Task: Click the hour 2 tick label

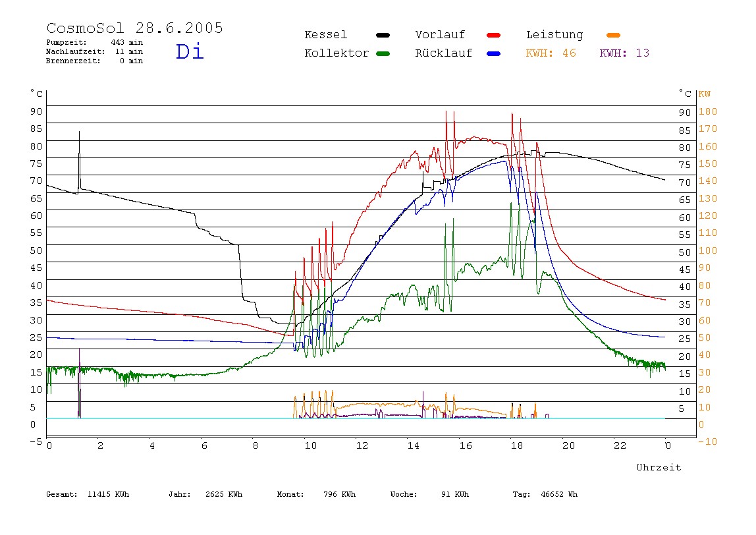Action: pos(100,446)
